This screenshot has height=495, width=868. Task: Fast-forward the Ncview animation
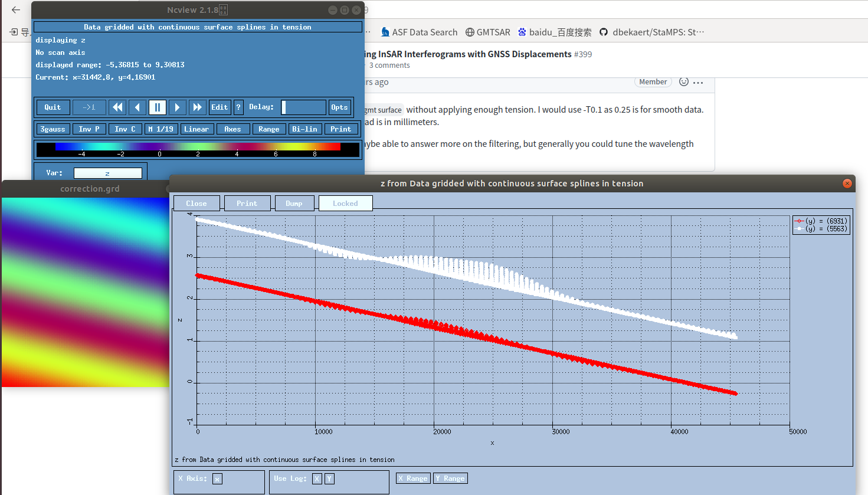198,107
